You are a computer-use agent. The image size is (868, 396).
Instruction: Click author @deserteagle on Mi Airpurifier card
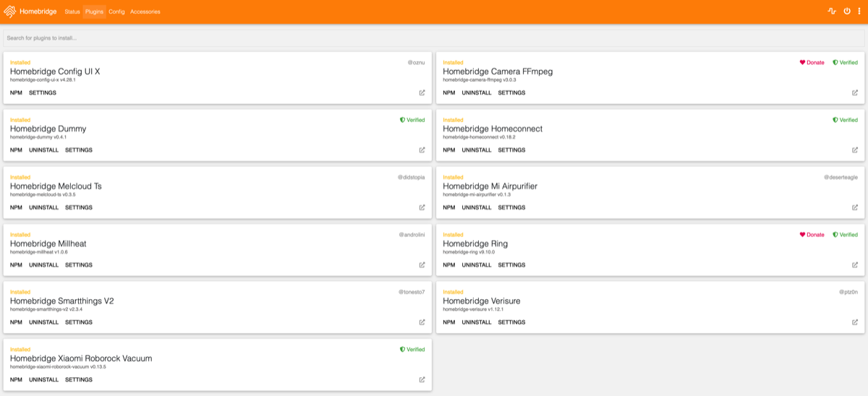pyautogui.click(x=841, y=177)
